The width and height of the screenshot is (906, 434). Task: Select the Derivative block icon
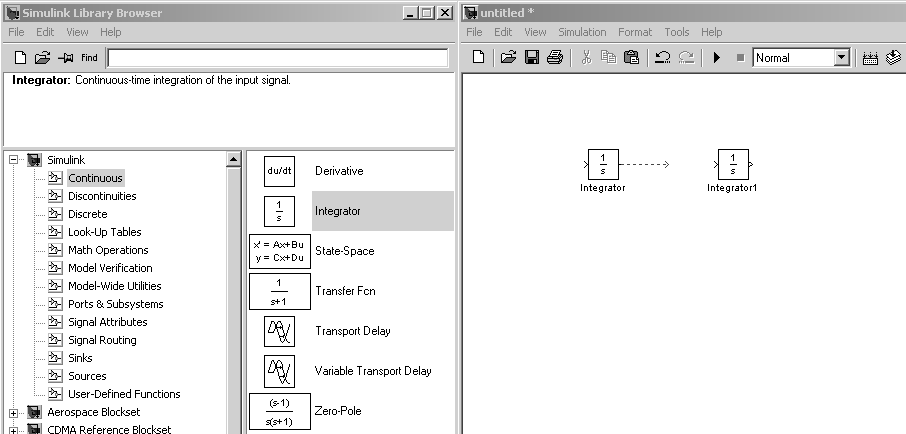[279, 171]
